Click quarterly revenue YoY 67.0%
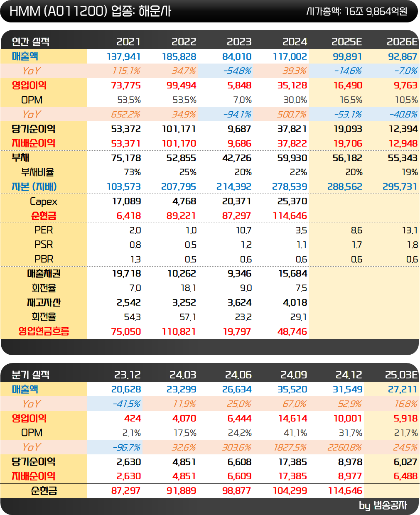Image resolution: width=420 pixels, height=515 pixels. [295, 404]
